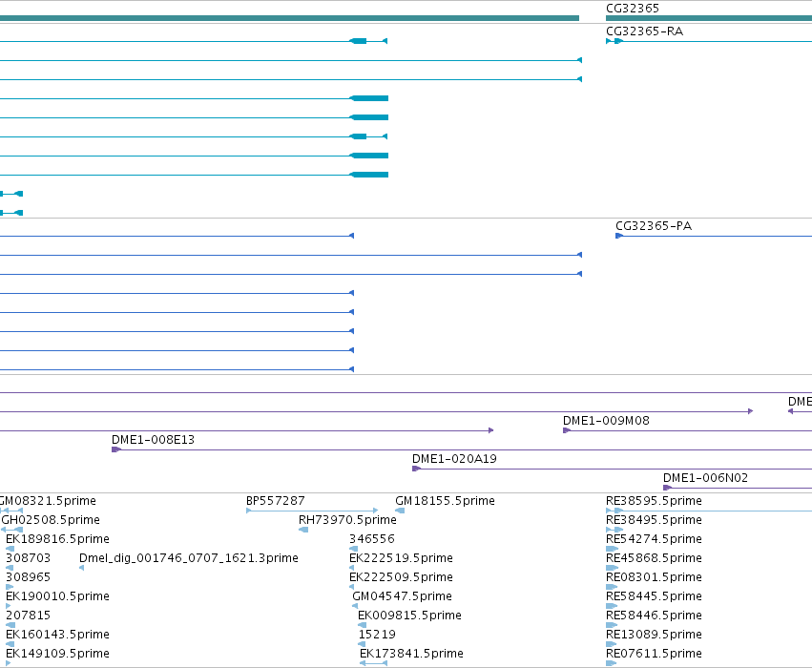Screen dimensions: 812x668
Task: Click EST label EK173841.5prime
Action: (x=411, y=654)
